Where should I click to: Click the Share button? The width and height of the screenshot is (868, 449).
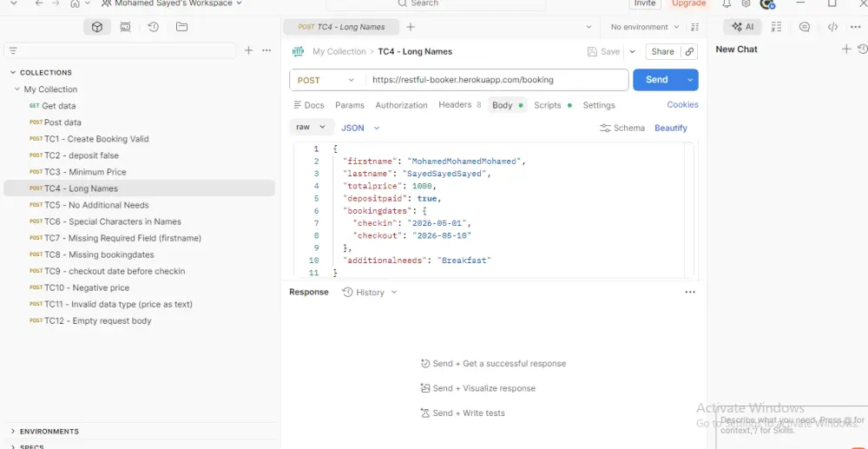coord(662,51)
